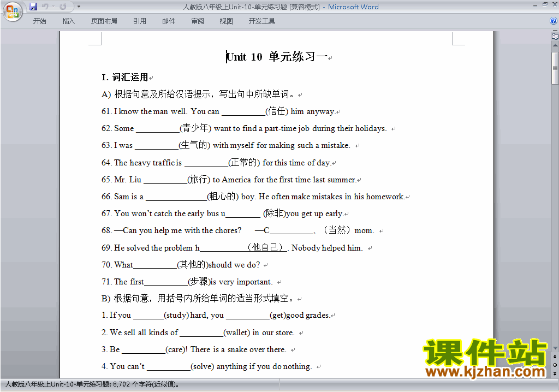The width and height of the screenshot is (559, 392).
Task: Open the 开发工具 ribbon tab
Action: click(x=261, y=21)
